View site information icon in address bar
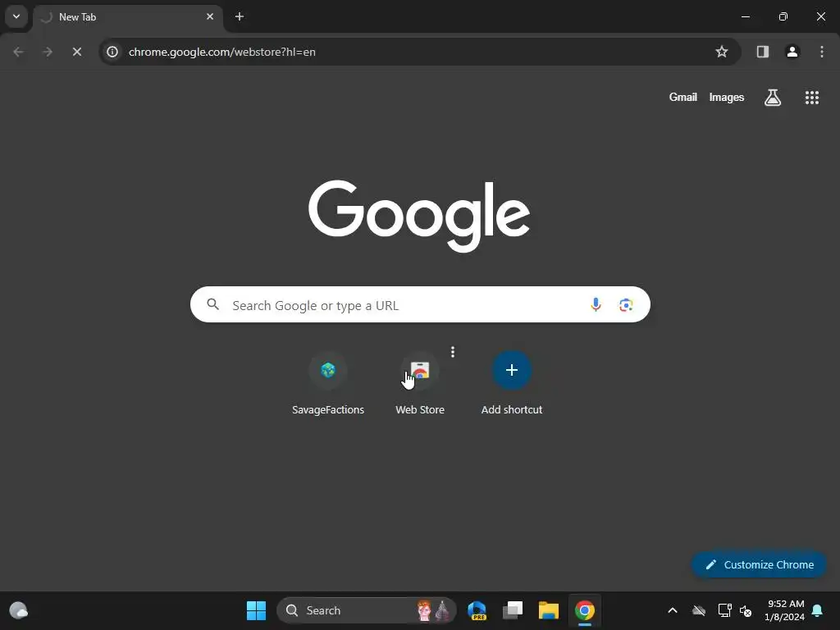 [112, 52]
